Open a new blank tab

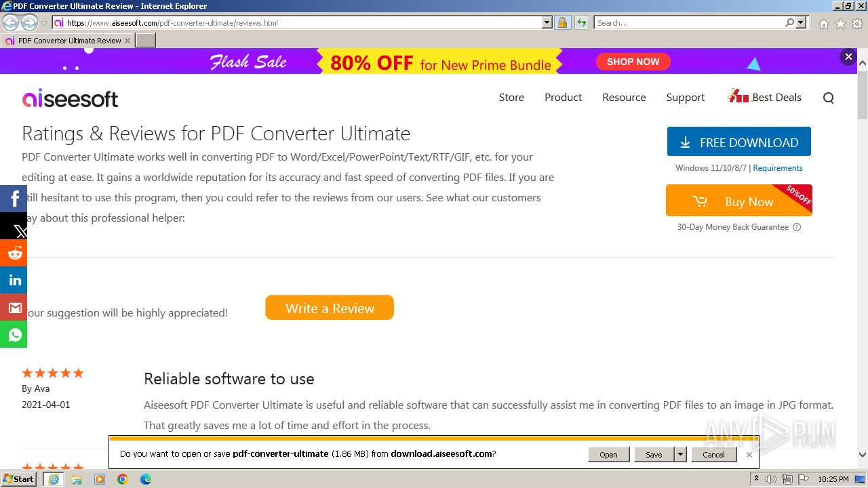click(146, 41)
